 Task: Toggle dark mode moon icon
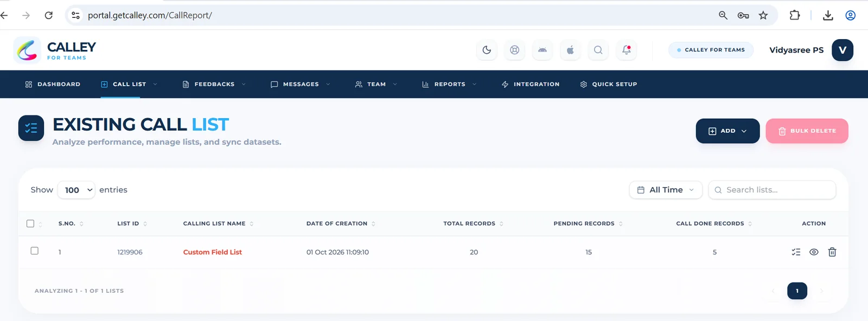[x=487, y=50]
